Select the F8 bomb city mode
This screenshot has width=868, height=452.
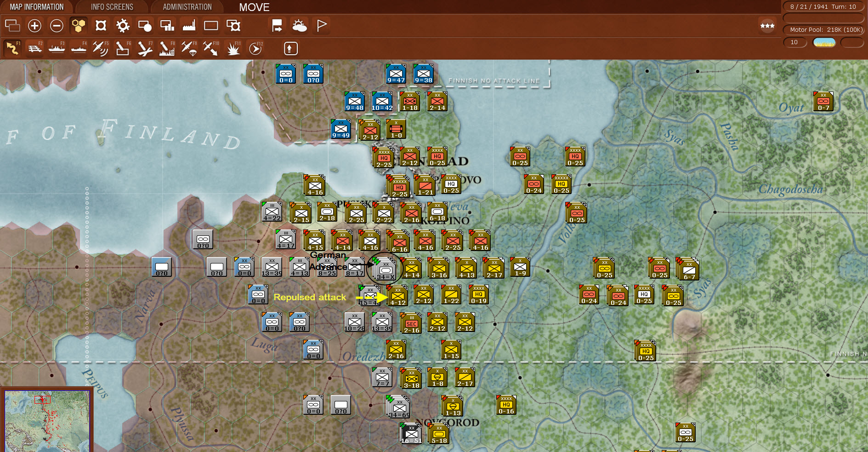click(x=167, y=48)
